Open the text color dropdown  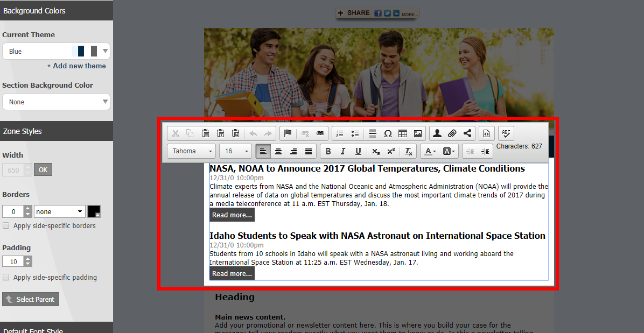430,151
